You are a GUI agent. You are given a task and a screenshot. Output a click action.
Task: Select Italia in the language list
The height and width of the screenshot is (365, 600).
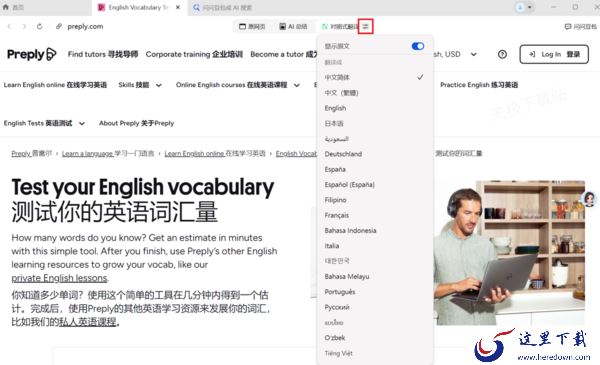point(375,246)
